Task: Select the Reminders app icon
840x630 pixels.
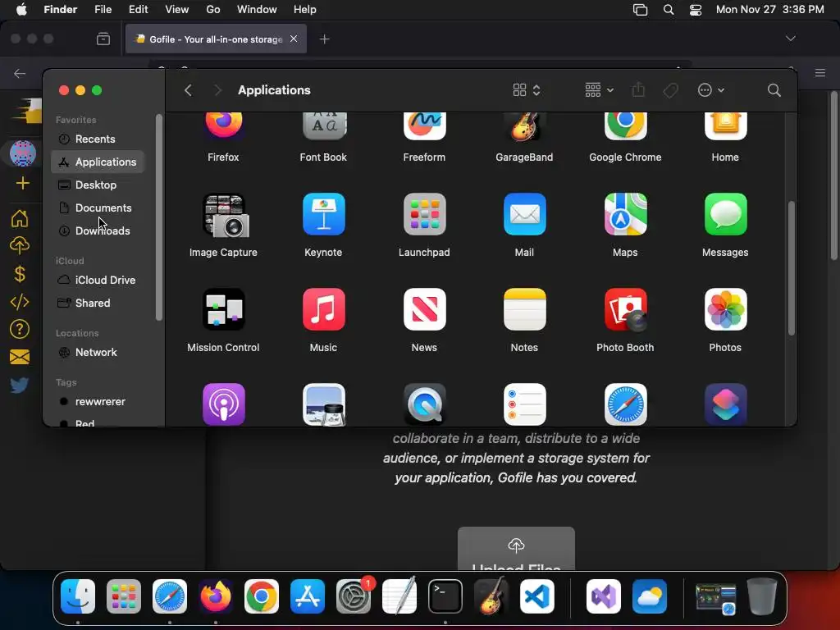Action: [524, 404]
